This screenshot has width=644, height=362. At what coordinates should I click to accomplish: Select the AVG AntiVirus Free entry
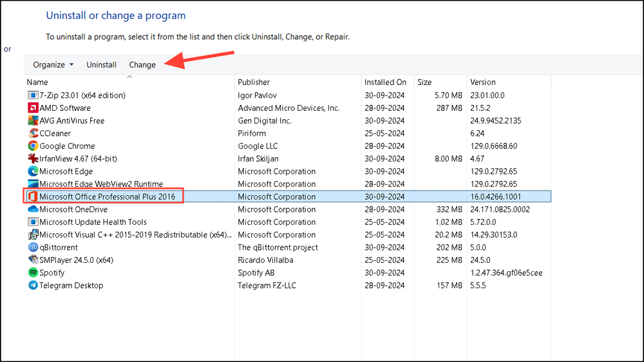click(x=72, y=121)
